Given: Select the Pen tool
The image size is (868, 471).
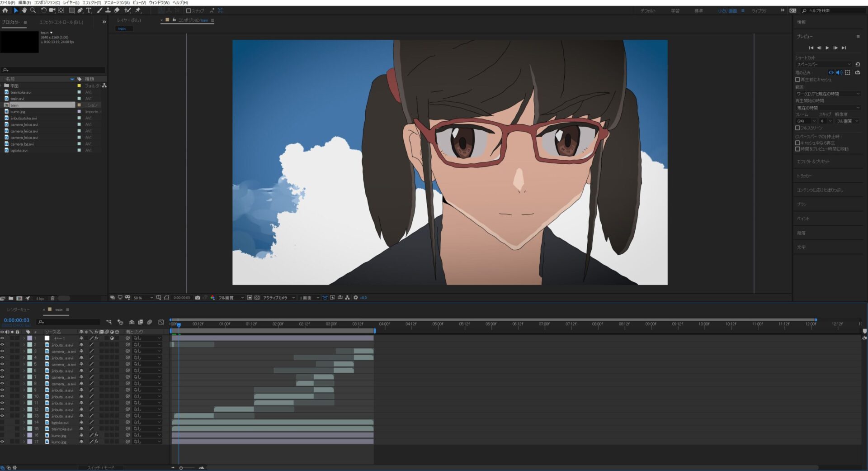Looking at the screenshot, I should (80, 10).
